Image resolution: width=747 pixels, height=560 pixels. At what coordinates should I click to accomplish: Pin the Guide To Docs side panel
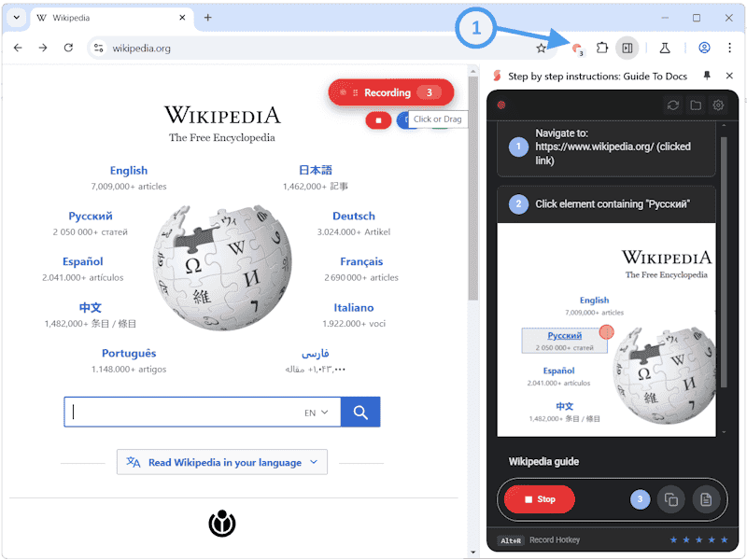pos(707,76)
